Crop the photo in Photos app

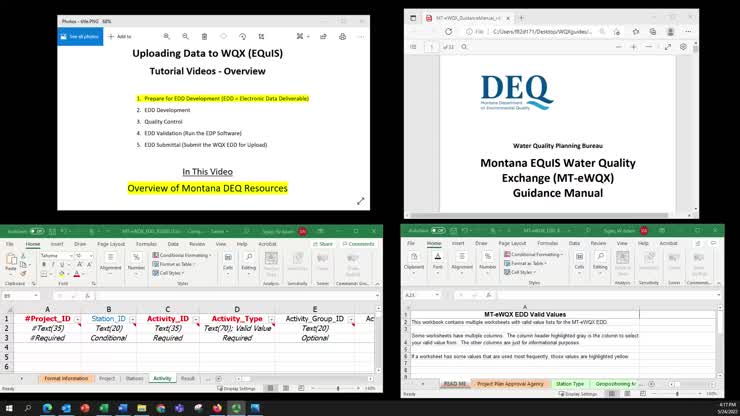[261, 36]
